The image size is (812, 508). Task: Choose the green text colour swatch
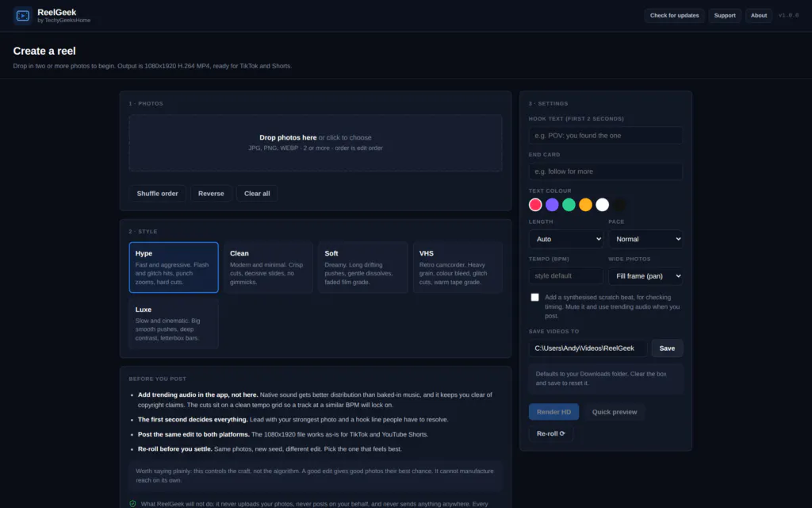(x=569, y=205)
